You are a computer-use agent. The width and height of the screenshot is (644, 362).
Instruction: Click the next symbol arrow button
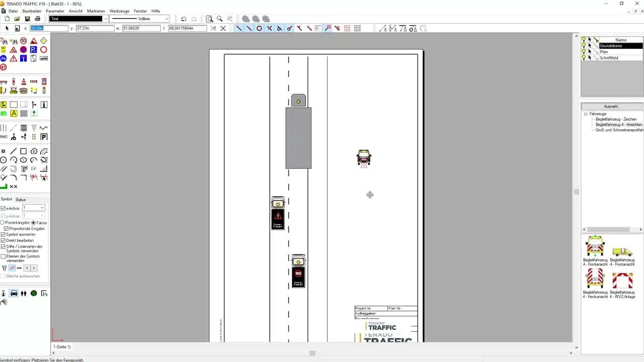34,268
